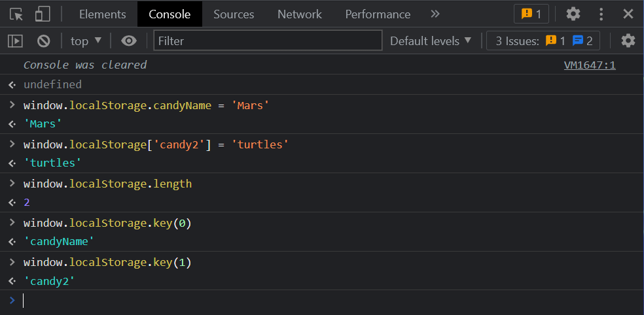The width and height of the screenshot is (644, 315).
Task: Activate the inspect element picker tool
Action: [x=16, y=14]
